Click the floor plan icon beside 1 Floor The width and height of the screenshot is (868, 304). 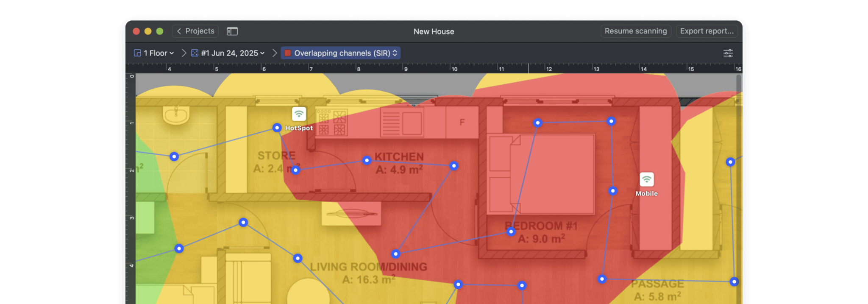[x=137, y=53]
